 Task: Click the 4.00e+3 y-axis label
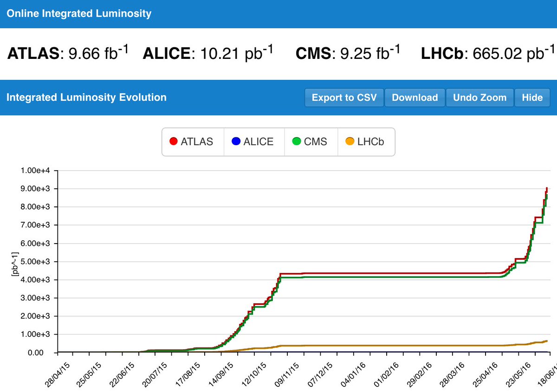click(x=35, y=280)
